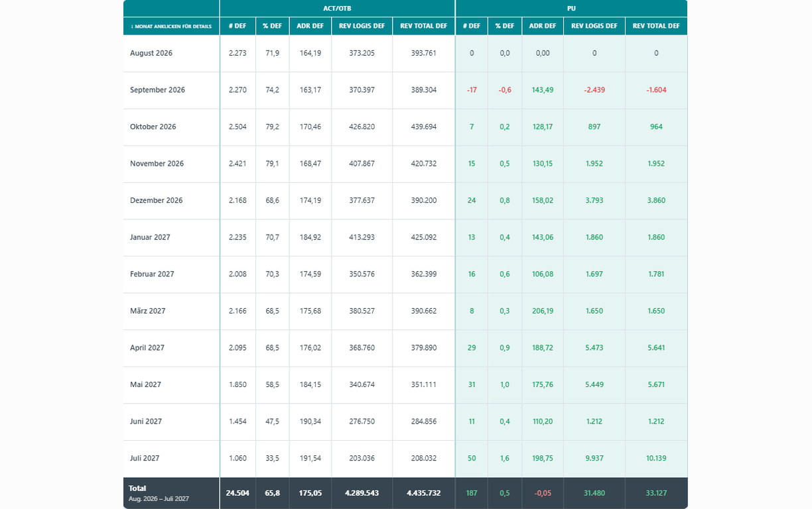Select the Dezember pickup ADR 158,02

tap(543, 200)
